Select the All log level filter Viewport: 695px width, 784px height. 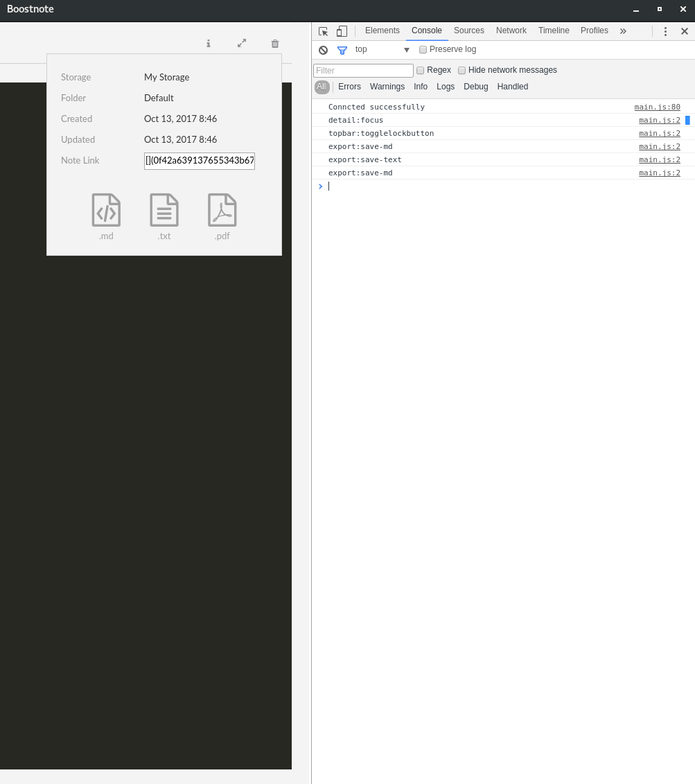(322, 87)
